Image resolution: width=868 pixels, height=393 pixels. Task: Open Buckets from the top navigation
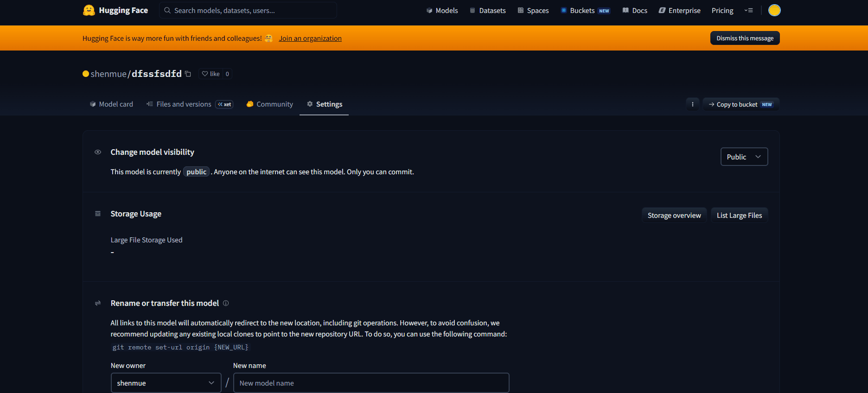click(585, 10)
